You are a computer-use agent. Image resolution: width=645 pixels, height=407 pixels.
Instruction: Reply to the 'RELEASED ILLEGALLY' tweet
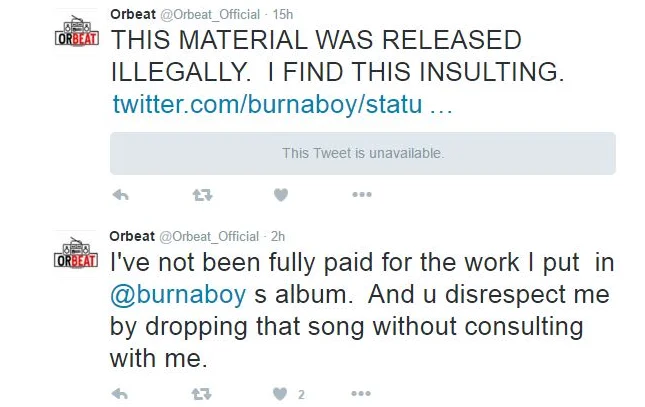coord(120,194)
